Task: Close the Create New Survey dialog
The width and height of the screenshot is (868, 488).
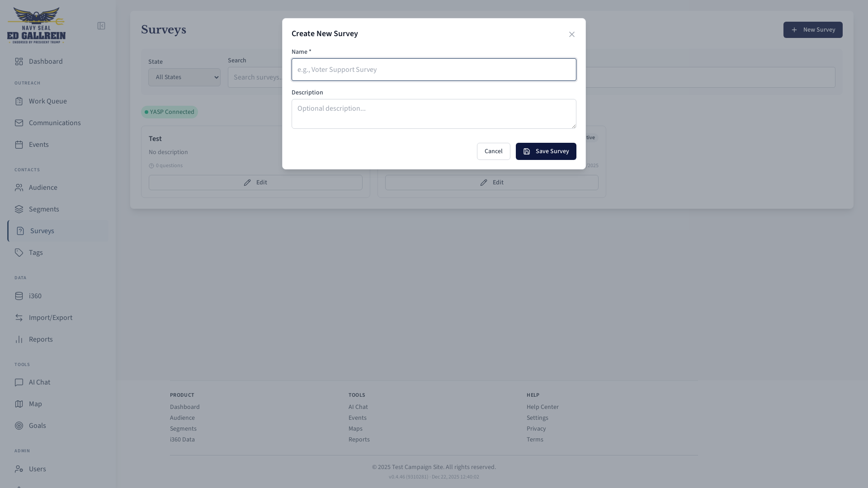Action: [572, 35]
